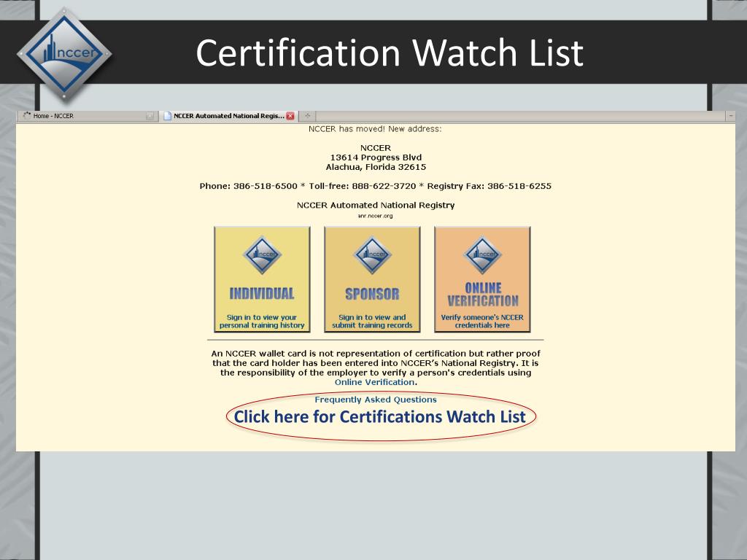Click the 'Verify someone's NCCER credentials here' text
The height and width of the screenshot is (560, 747).
(x=482, y=321)
